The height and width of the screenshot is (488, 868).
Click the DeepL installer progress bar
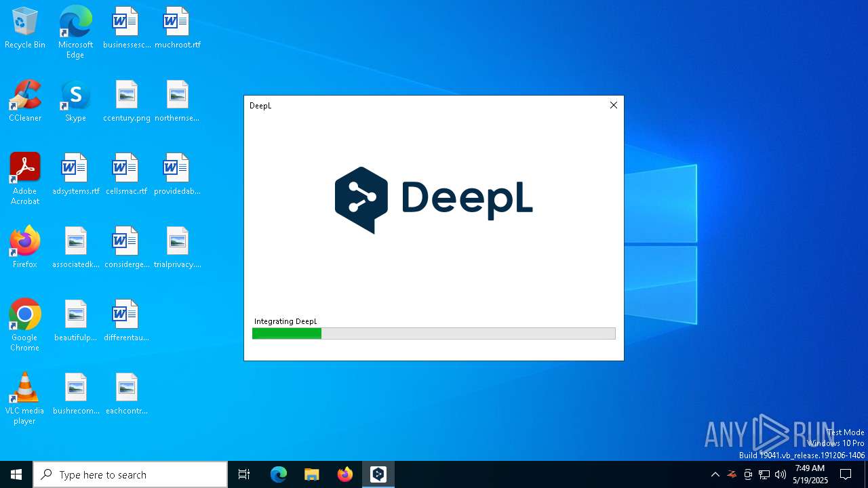tap(434, 333)
